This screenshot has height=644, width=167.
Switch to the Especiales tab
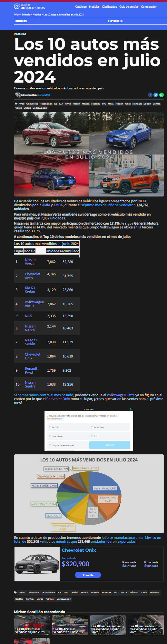115,21
